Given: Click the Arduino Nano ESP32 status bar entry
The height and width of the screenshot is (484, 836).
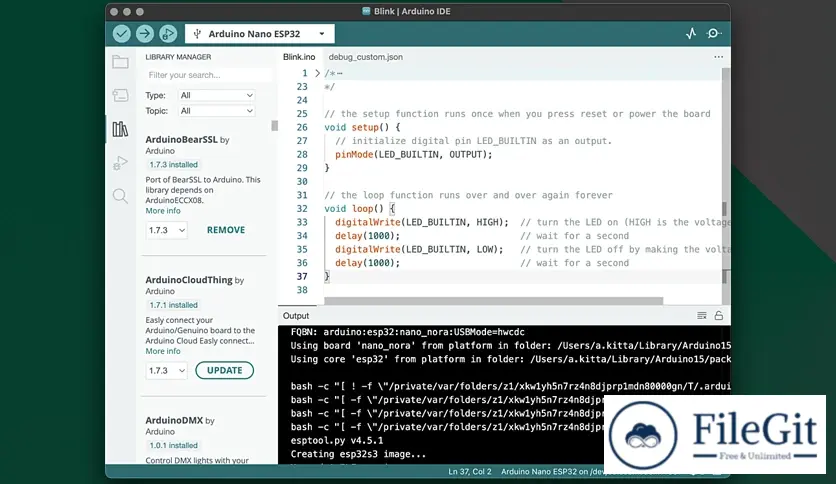Looking at the screenshot, I should [x=552, y=472].
